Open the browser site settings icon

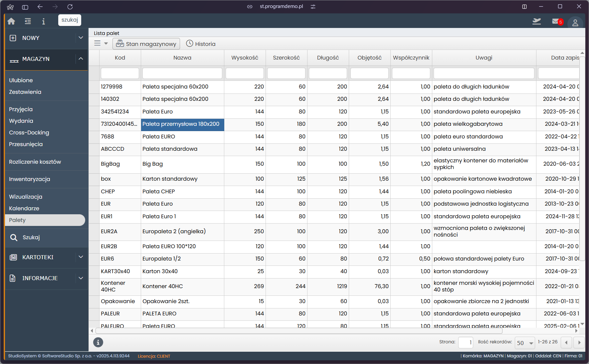tap(313, 7)
